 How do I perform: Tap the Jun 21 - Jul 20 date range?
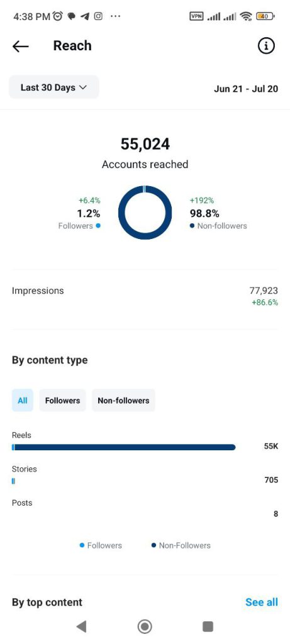[246, 89]
